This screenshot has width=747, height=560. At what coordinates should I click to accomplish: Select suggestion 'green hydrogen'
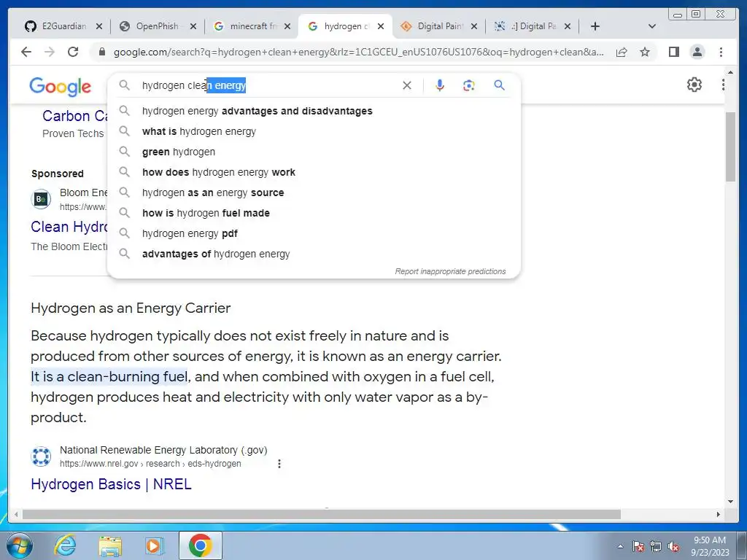point(314,152)
